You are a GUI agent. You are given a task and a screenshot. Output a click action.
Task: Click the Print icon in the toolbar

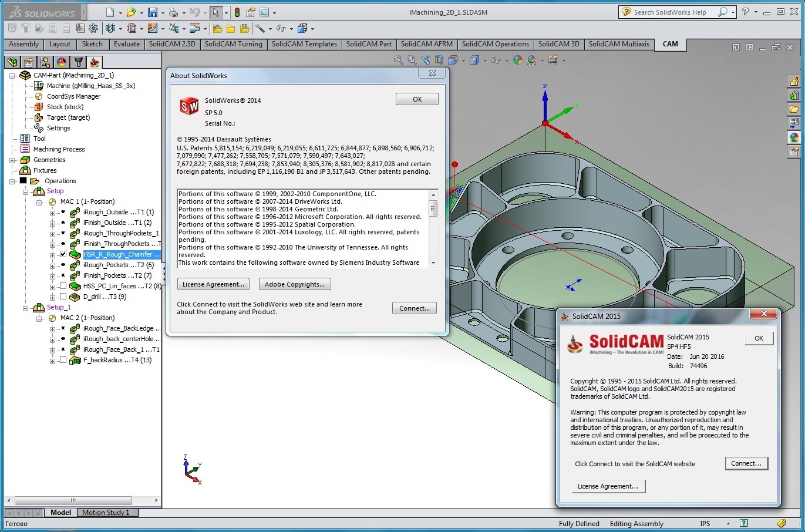pyautogui.click(x=173, y=12)
